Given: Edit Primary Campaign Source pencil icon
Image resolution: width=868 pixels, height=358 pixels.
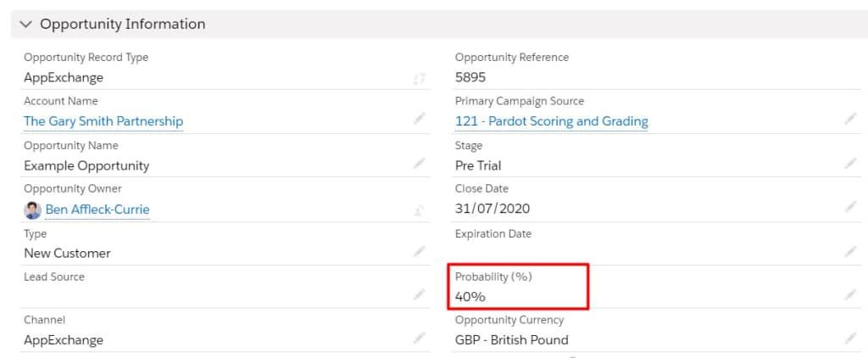Looking at the screenshot, I should [x=851, y=119].
